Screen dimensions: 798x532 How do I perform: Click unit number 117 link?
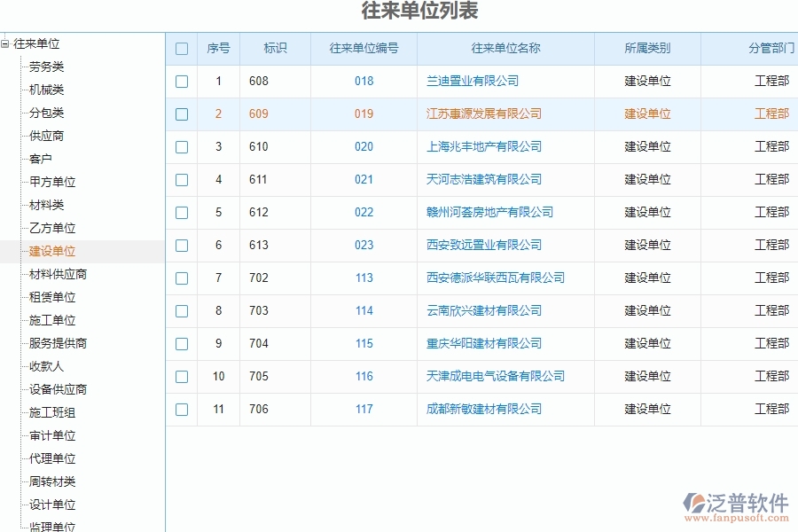click(x=364, y=409)
